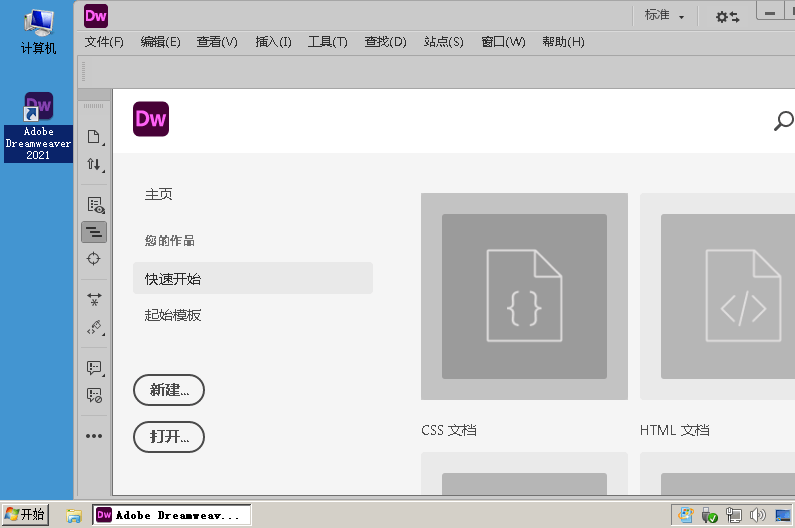Click the Windows 开始 start button

click(26, 514)
